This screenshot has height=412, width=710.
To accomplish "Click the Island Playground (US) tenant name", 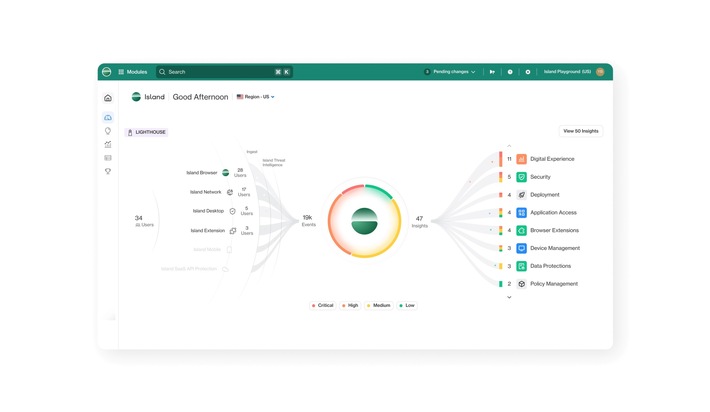I will coord(567,72).
